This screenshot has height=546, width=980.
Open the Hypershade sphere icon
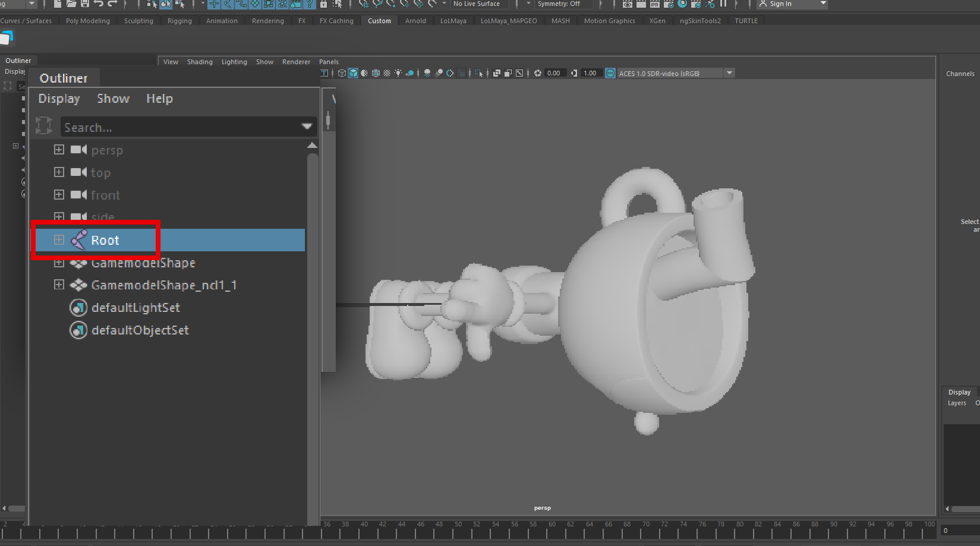[682, 4]
